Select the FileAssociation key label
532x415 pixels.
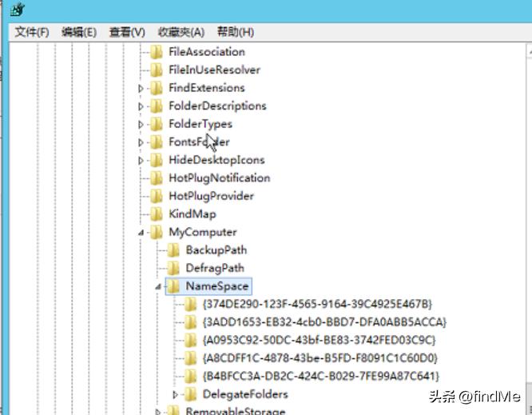[207, 52]
